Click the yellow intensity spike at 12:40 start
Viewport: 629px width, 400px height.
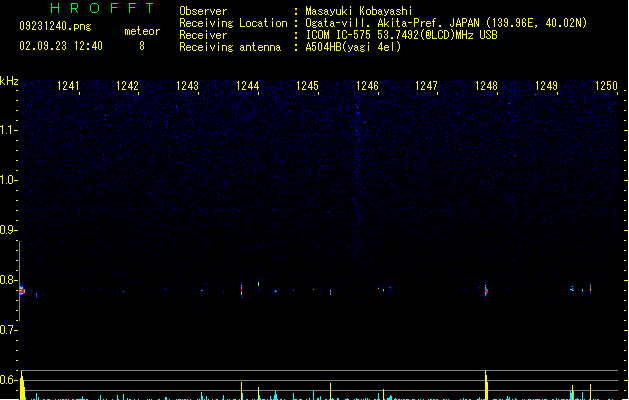(22, 386)
